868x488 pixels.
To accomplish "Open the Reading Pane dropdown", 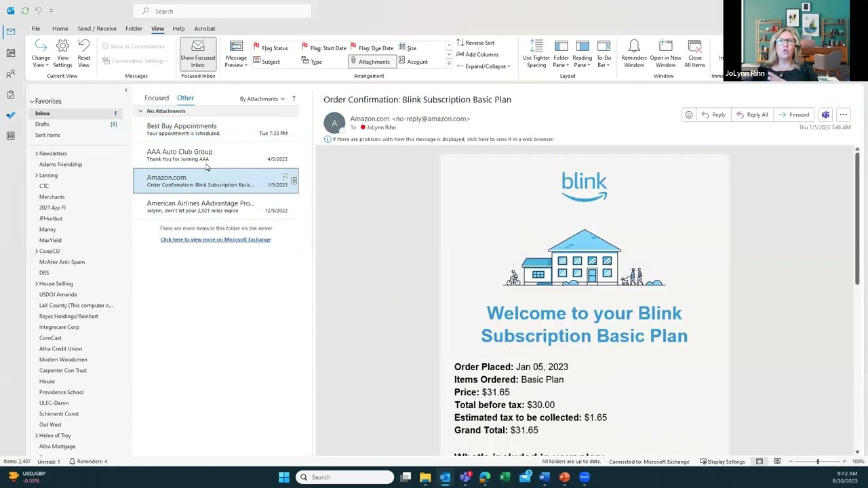I will coord(583,54).
